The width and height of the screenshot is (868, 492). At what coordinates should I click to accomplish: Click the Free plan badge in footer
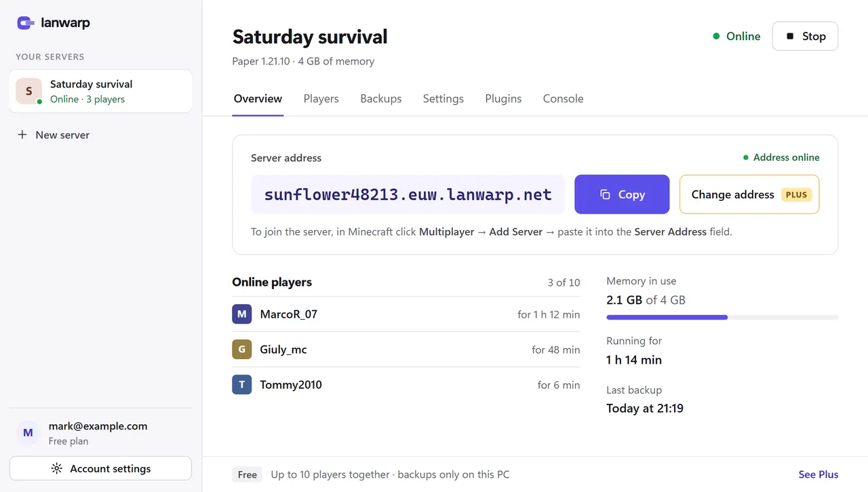click(x=248, y=474)
